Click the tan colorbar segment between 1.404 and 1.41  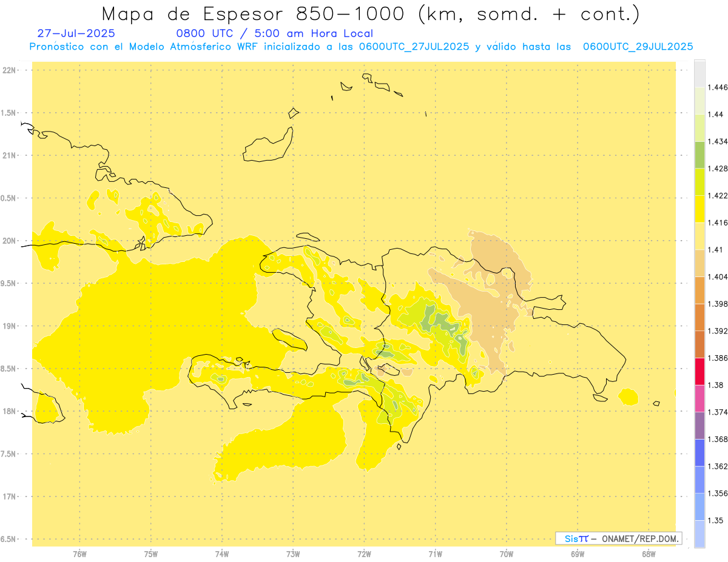(699, 263)
